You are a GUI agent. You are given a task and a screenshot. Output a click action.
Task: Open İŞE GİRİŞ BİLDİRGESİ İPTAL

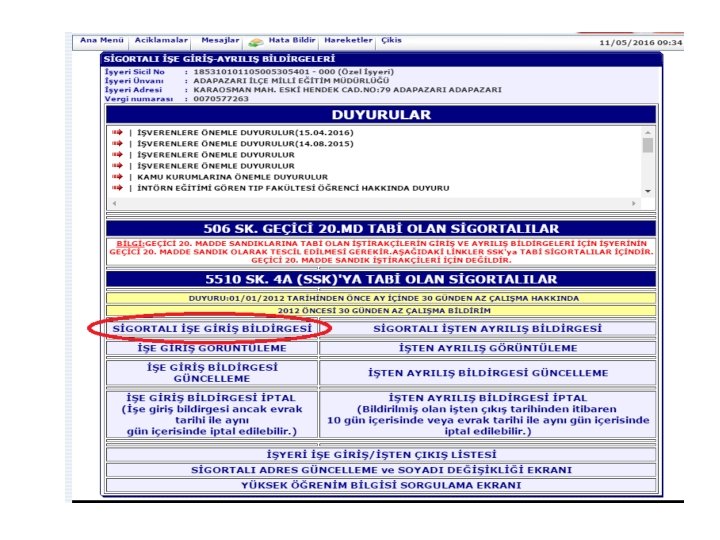tap(212, 414)
